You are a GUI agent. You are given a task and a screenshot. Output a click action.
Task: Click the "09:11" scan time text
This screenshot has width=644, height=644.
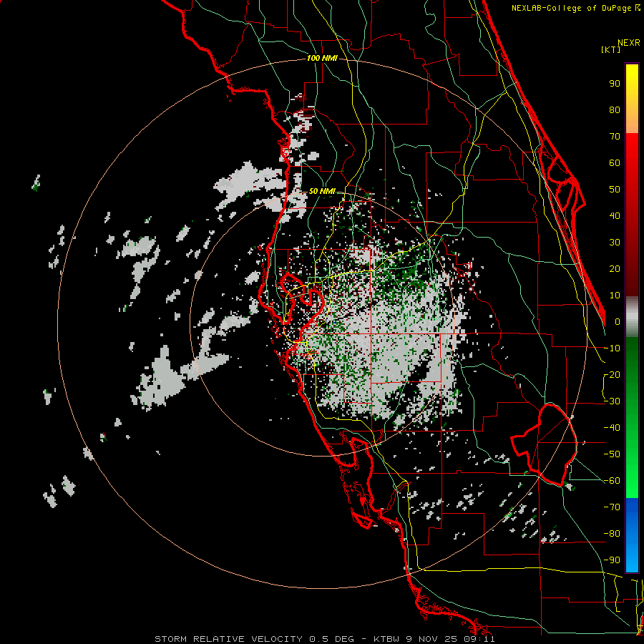pos(479,639)
